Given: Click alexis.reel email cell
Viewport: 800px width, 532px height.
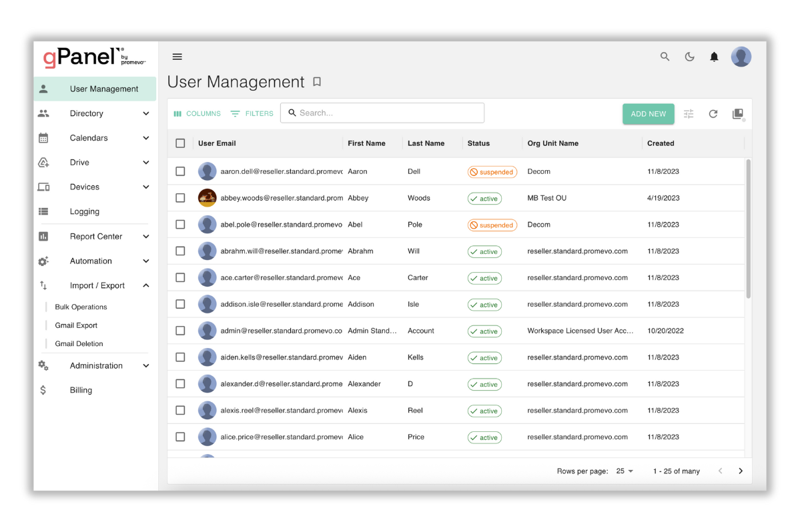Looking at the screenshot, I should [x=282, y=410].
